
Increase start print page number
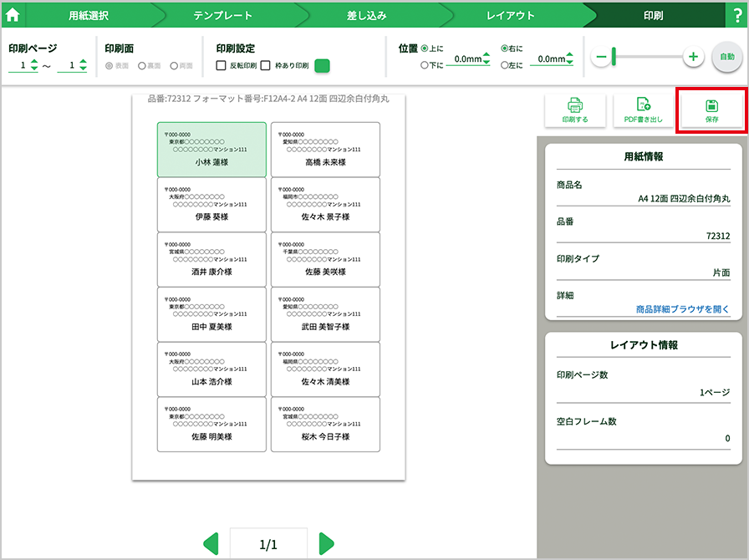coord(34,62)
